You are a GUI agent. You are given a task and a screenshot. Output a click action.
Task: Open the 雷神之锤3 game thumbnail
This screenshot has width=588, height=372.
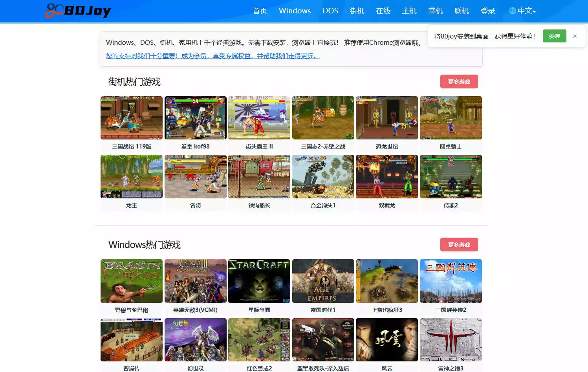click(x=451, y=340)
